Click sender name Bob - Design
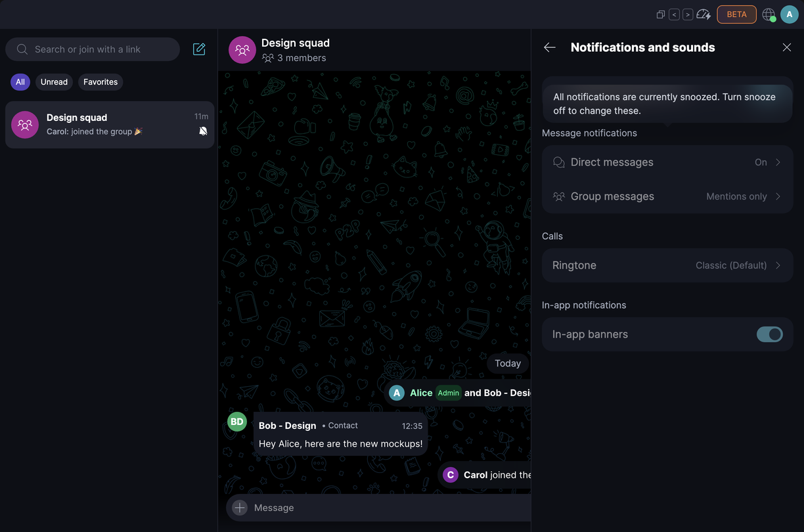The image size is (804, 532). (288, 426)
